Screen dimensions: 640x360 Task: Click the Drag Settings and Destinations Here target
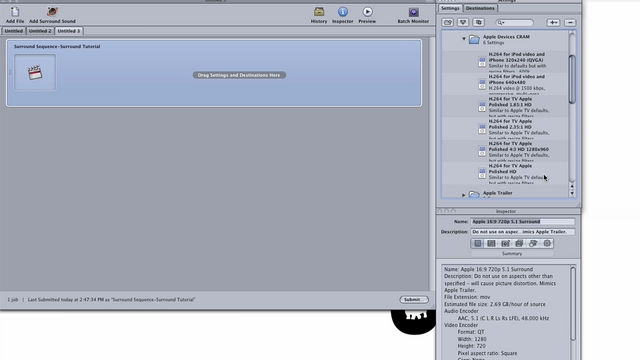(x=239, y=75)
